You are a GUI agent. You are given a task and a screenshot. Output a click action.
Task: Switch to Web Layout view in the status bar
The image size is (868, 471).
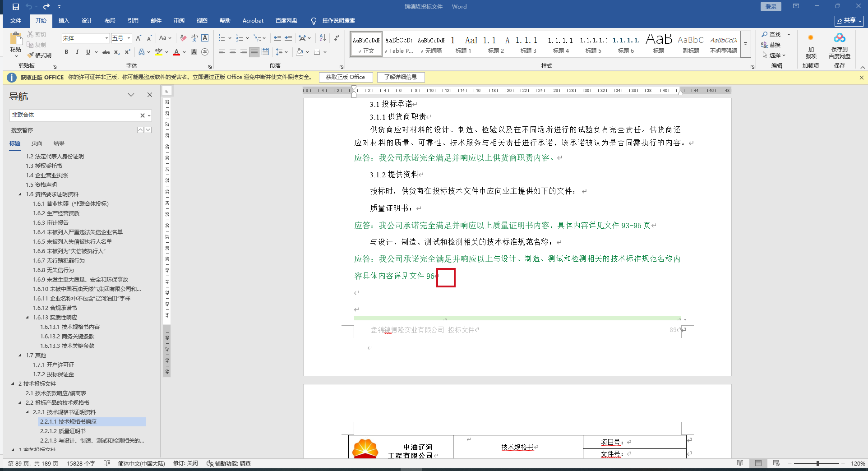(776, 463)
